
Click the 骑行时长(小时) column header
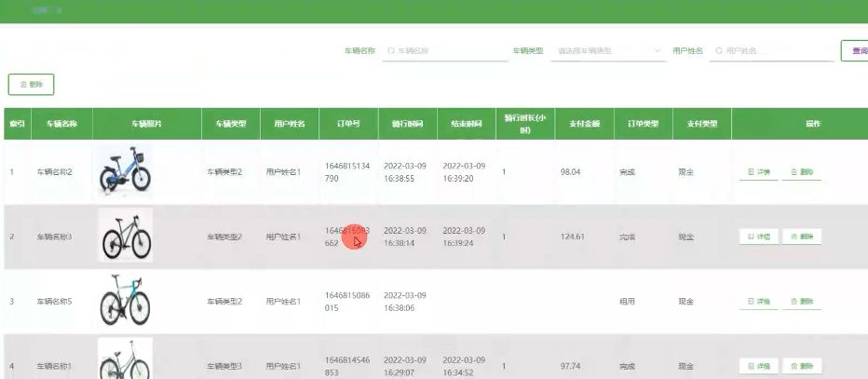point(525,124)
